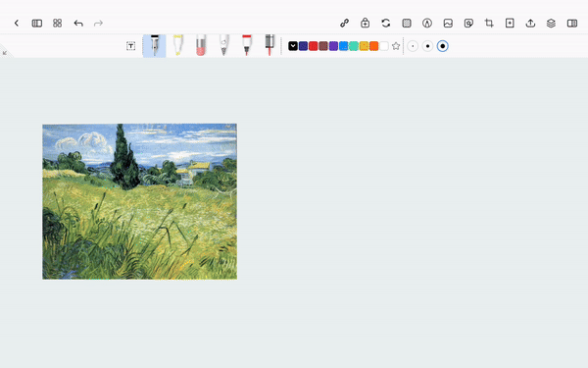The height and width of the screenshot is (368, 588).
Task: Click the crop tool icon
Action: click(489, 24)
